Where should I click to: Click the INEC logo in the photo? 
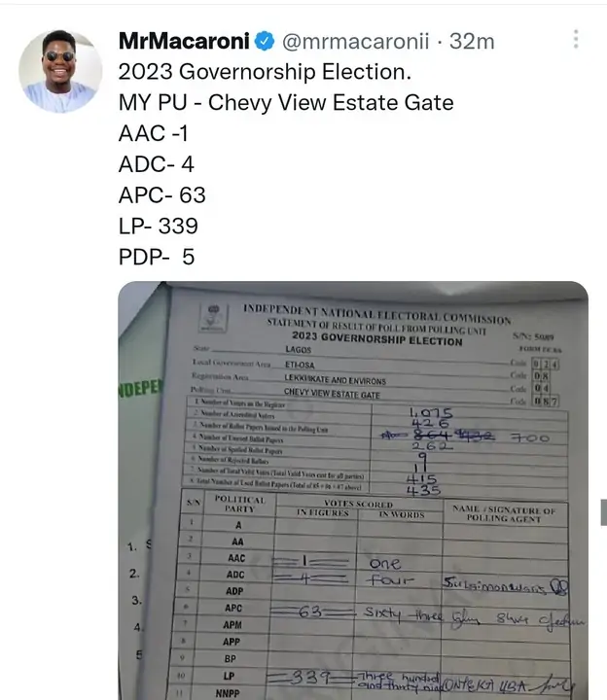click(x=213, y=315)
